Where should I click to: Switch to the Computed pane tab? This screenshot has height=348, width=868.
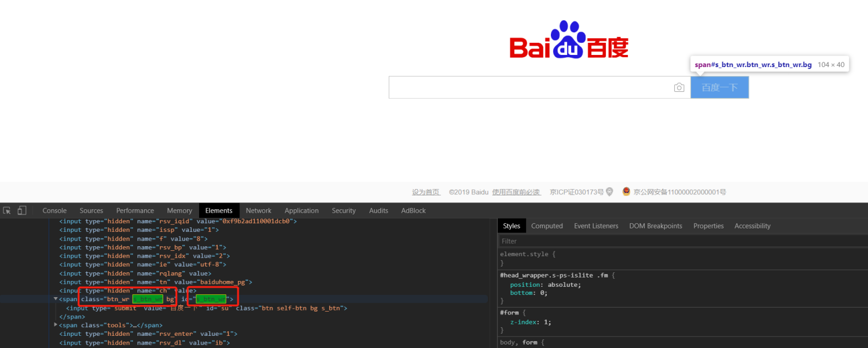point(547,226)
